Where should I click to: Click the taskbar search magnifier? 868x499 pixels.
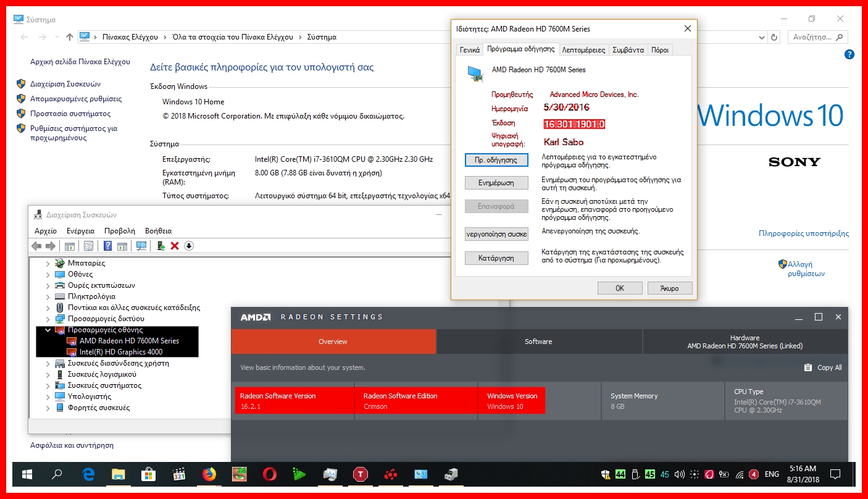point(57,474)
